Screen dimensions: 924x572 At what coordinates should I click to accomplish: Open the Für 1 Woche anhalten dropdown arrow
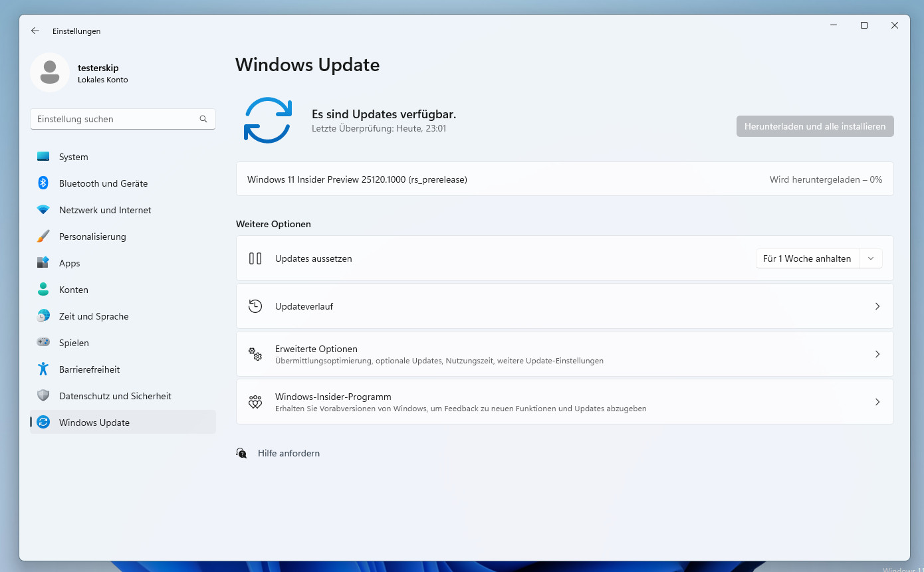pos(871,258)
